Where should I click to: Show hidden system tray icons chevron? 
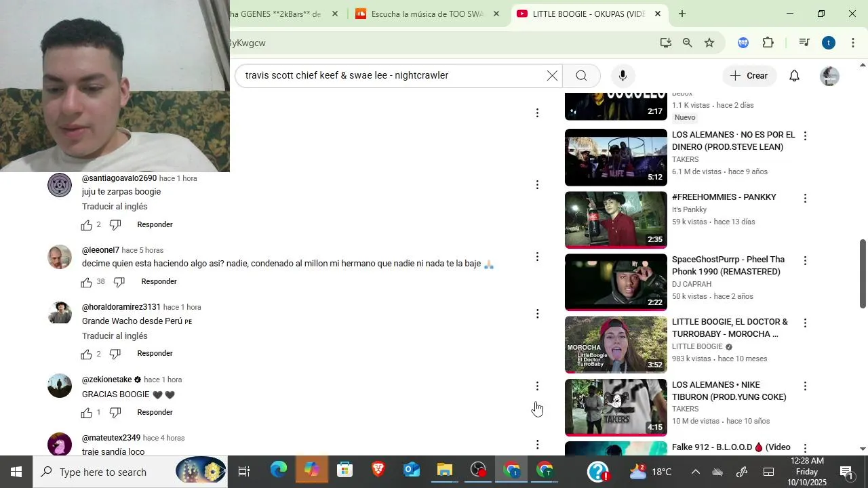(x=696, y=472)
